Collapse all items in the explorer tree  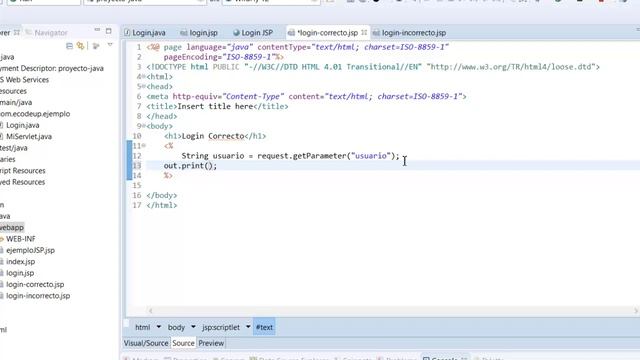coord(69,46)
